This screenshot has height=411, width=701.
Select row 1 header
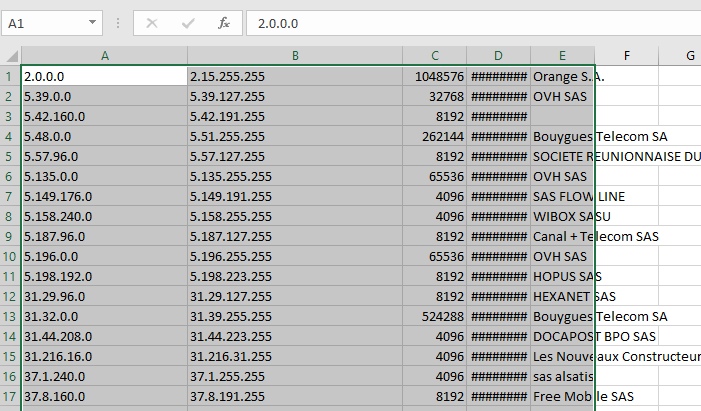point(10,76)
